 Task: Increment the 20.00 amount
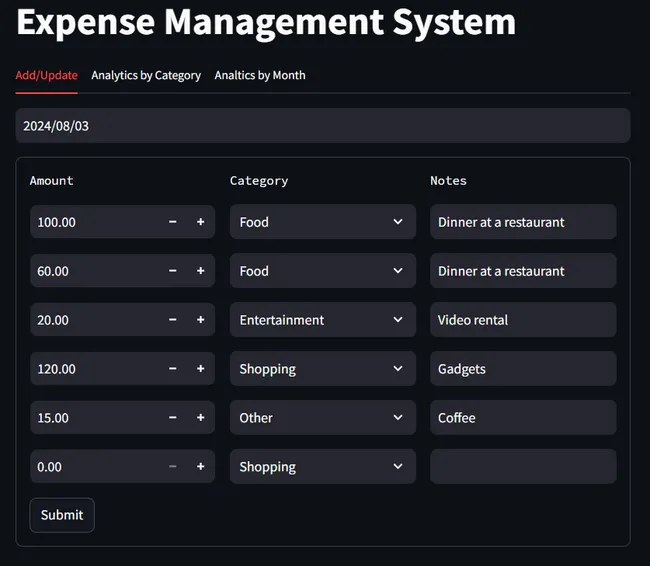[201, 320]
